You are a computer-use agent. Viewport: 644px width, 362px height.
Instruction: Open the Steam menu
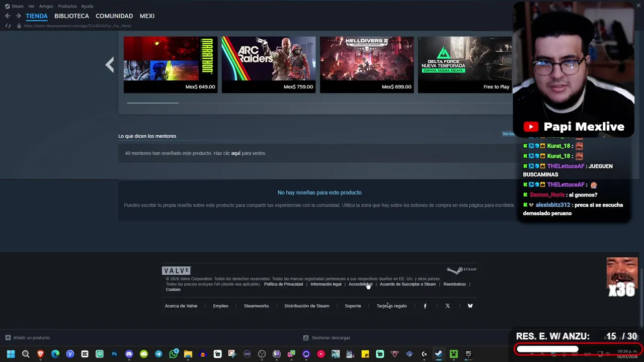click(18, 6)
